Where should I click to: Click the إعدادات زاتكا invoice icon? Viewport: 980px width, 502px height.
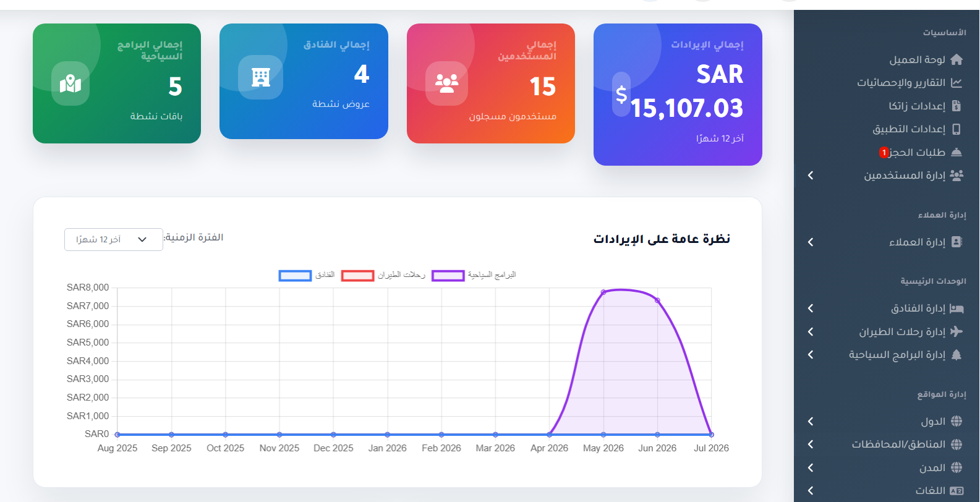957,106
